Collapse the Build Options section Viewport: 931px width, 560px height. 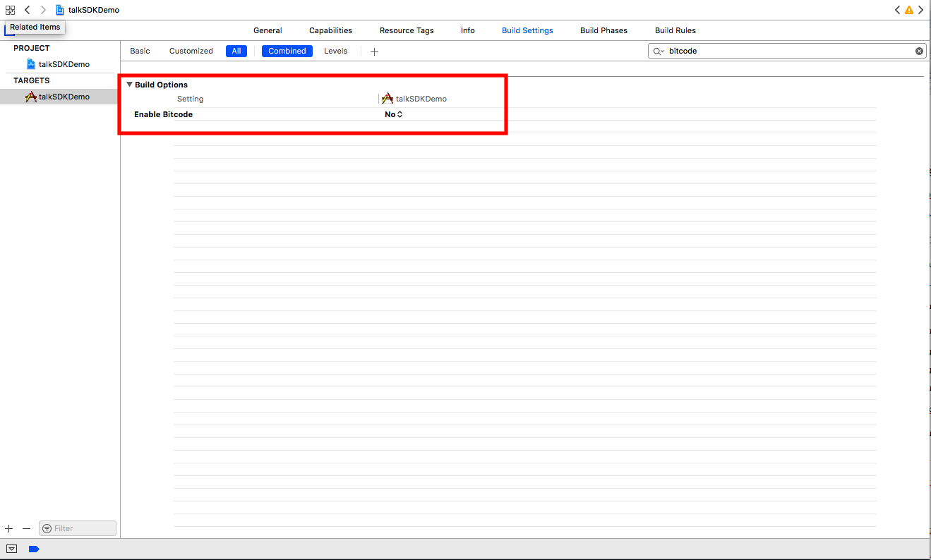coord(129,85)
